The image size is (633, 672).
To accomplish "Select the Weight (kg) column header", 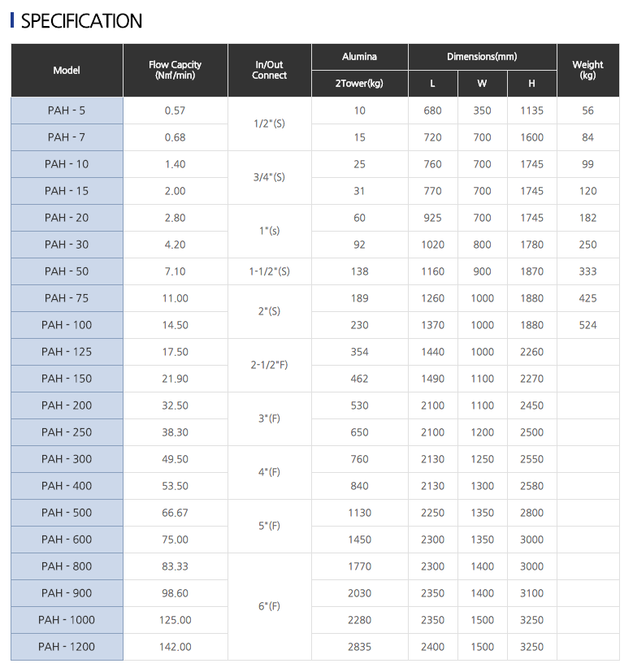I will tap(587, 70).
